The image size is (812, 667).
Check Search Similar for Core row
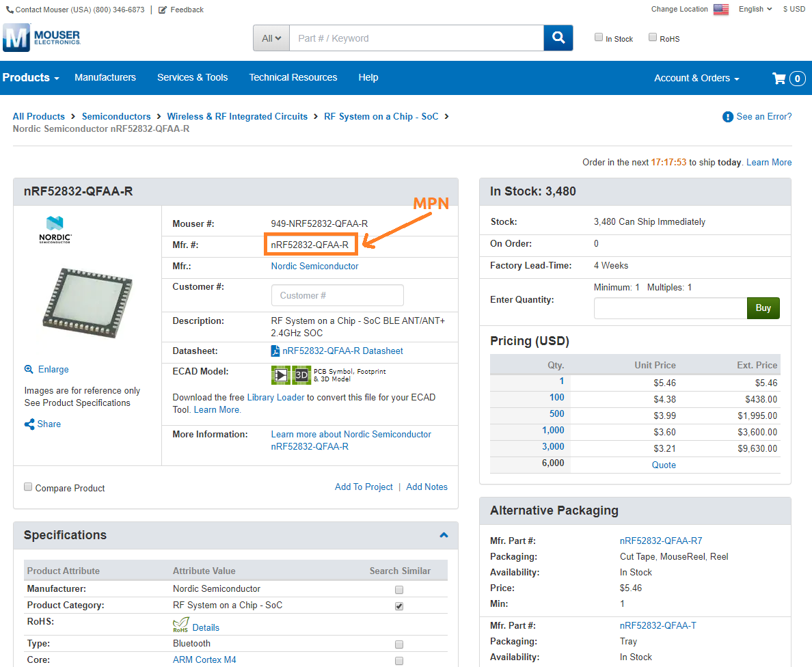(x=398, y=662)
